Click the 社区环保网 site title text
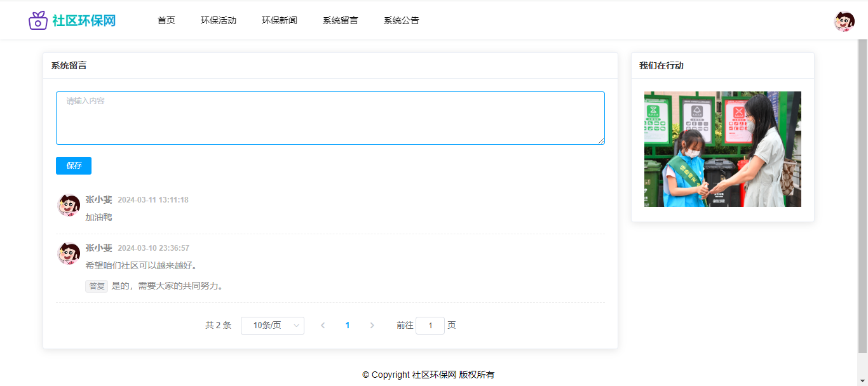868x386 pixels. [84, 20]
